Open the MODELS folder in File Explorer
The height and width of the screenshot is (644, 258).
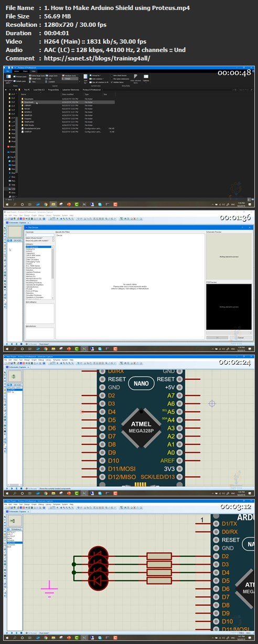point(28,111)
